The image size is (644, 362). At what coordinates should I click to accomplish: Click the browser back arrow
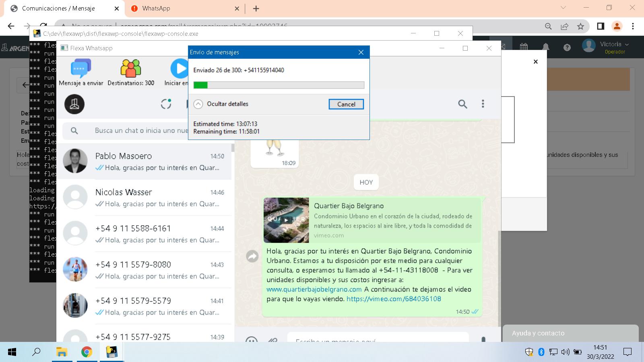pyautogui.click(x=11, y=26)
